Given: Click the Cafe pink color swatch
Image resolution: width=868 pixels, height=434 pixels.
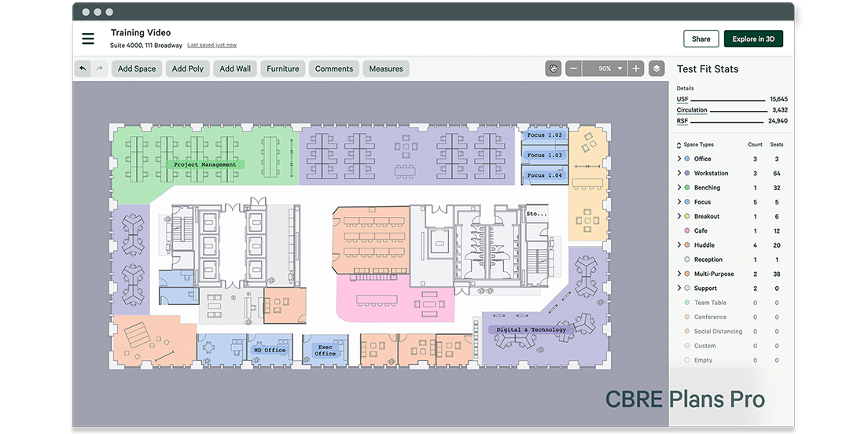Looking at the screenshot, I should tap(687, 231).
